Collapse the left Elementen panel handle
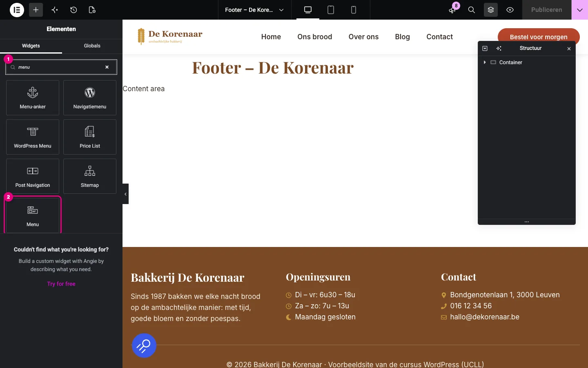 coord(125,194)
